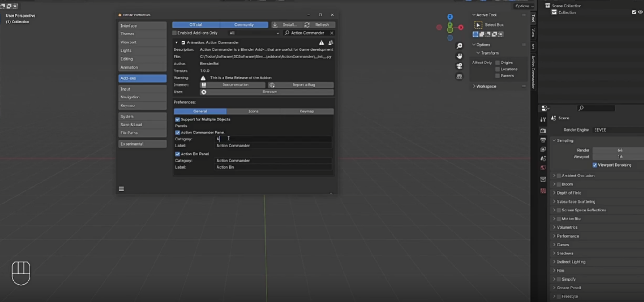Collapse the Active Tool panel

pyautogui.click(x=474, y=15)
